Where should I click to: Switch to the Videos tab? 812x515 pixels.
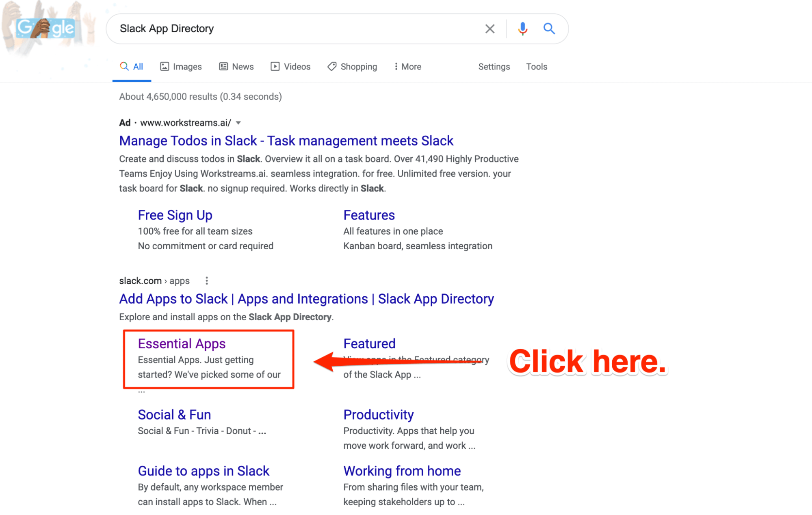click(x=290, y=67)
